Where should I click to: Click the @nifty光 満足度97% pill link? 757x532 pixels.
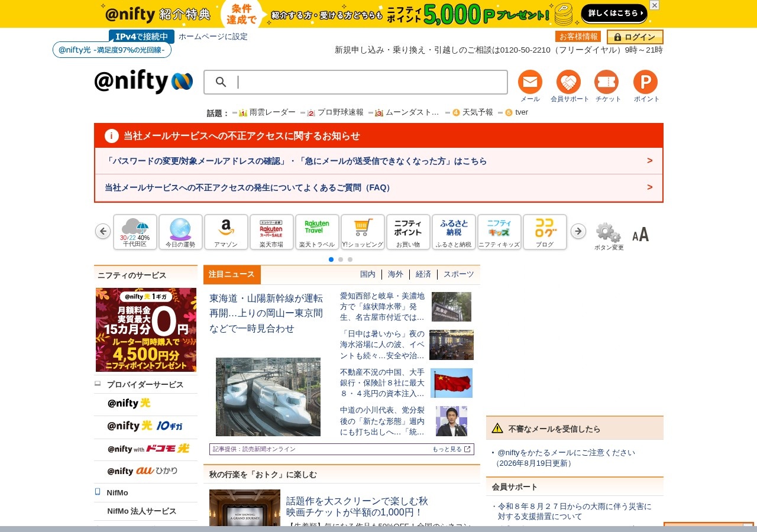(x=112, y=50)
